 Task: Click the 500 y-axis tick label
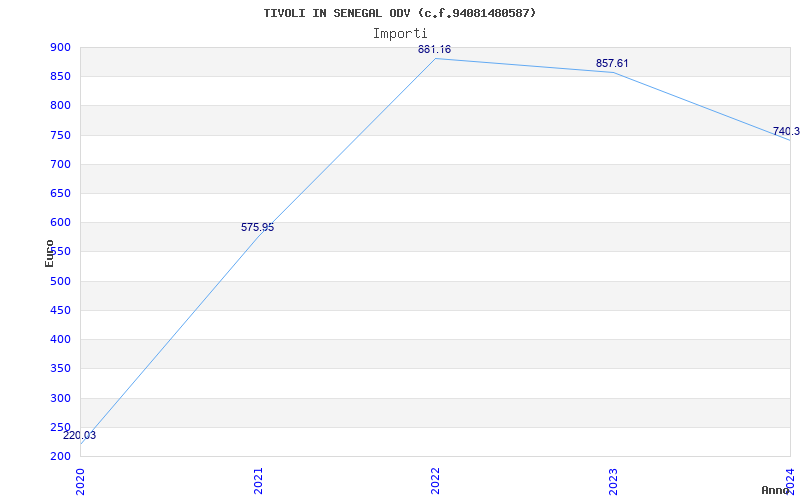pyautogui.click(x=60, y=281)
